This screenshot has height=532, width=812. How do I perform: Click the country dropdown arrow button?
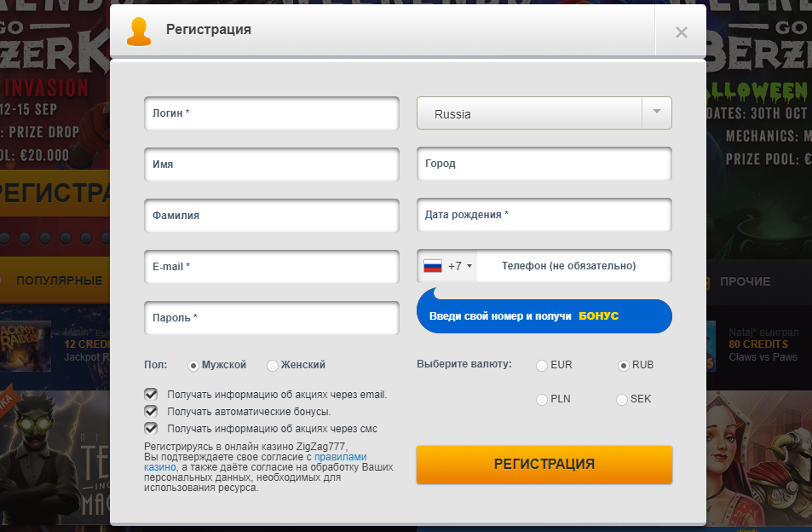point(656,113)
